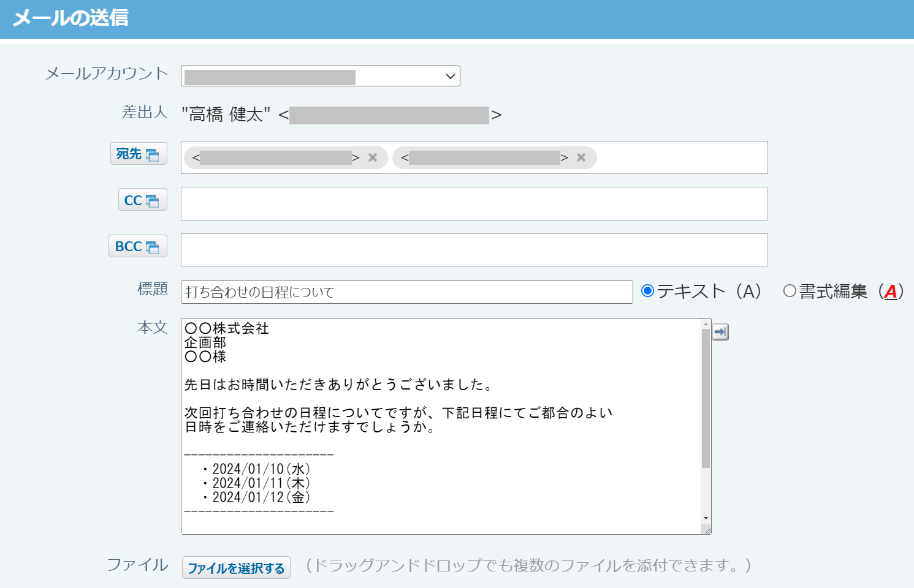The image size is (914, 588).
Task: Click inside the CC input field
Action: coord(474,203)
